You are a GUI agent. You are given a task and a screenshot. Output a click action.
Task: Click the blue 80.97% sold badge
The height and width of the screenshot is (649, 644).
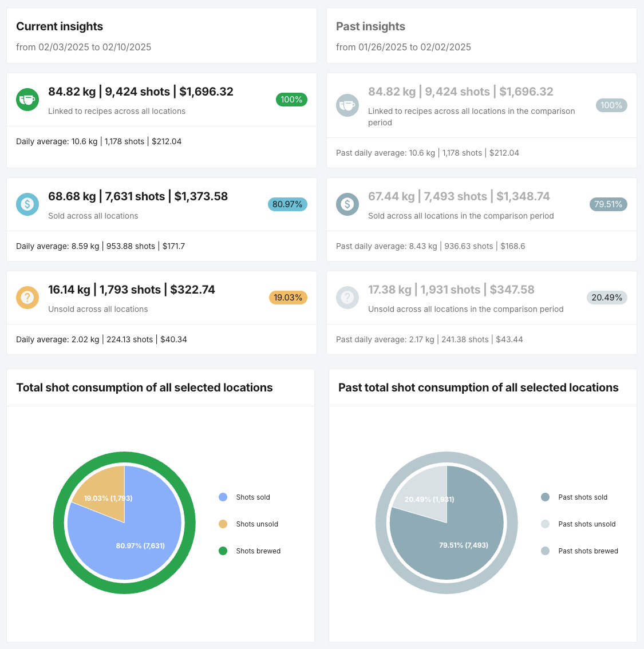coord(287,204)
